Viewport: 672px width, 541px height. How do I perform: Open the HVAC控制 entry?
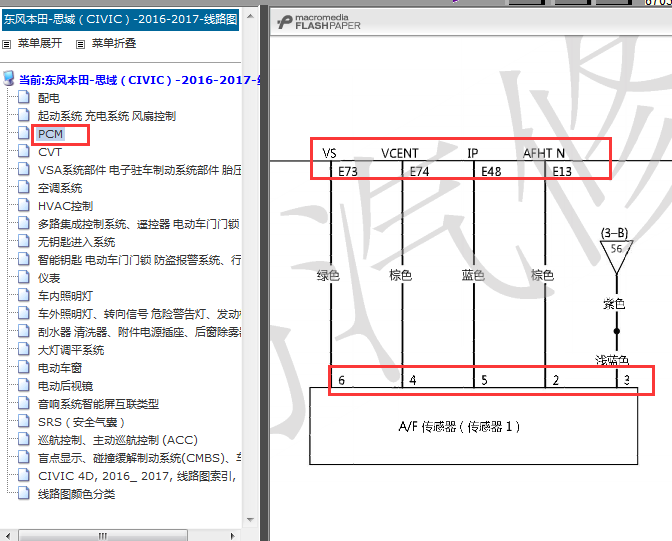(66, 206)
